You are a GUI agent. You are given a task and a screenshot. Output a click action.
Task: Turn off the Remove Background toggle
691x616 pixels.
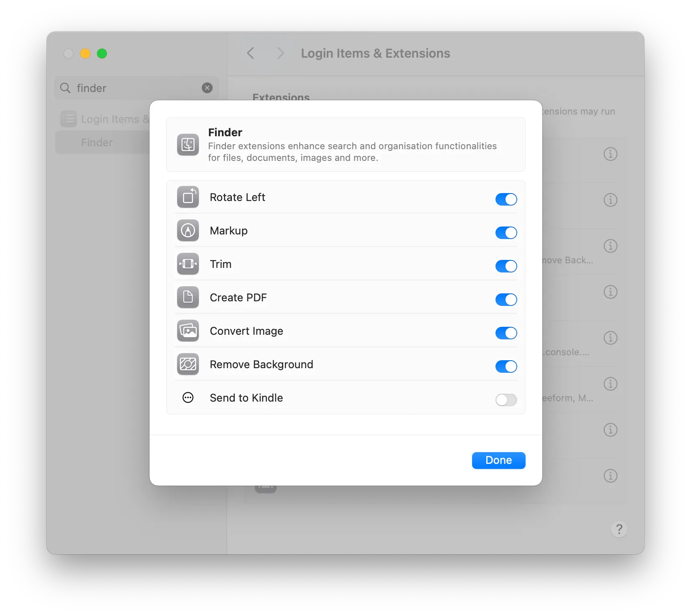coord(506,367)
